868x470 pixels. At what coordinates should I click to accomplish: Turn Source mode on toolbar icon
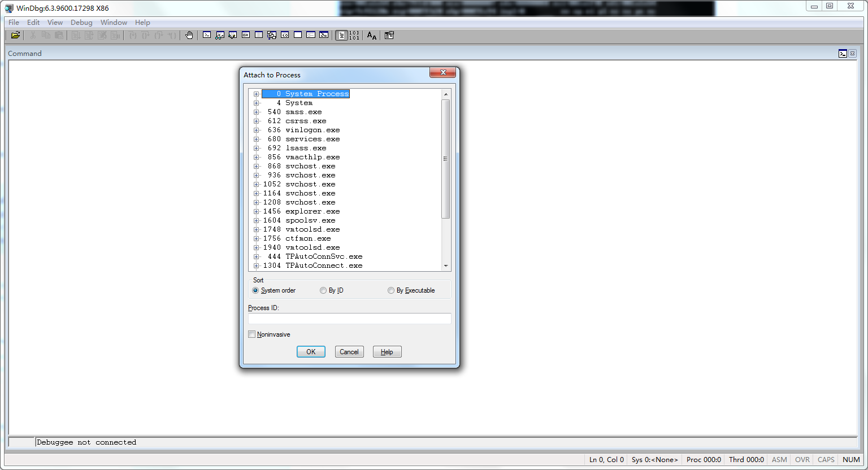point(341,35)
